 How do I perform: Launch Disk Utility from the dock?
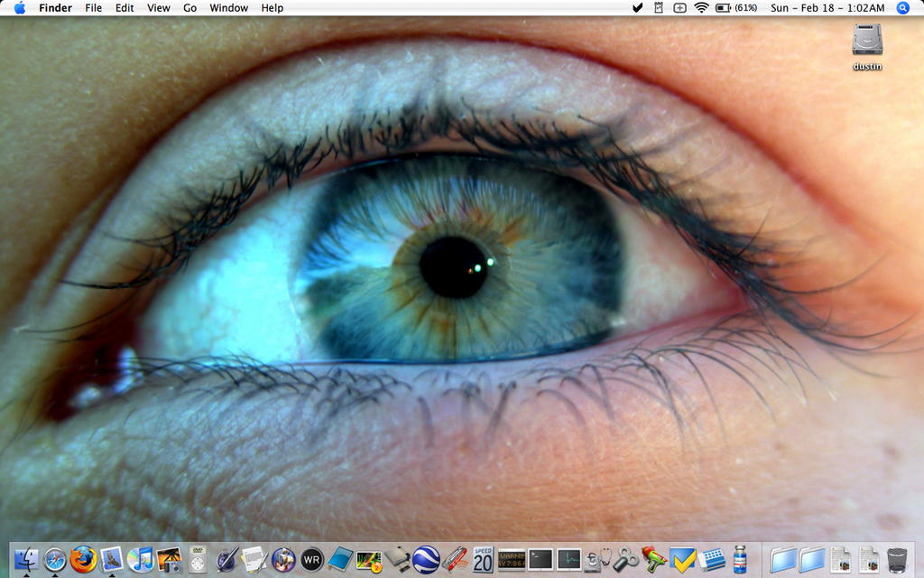[596, 559]
